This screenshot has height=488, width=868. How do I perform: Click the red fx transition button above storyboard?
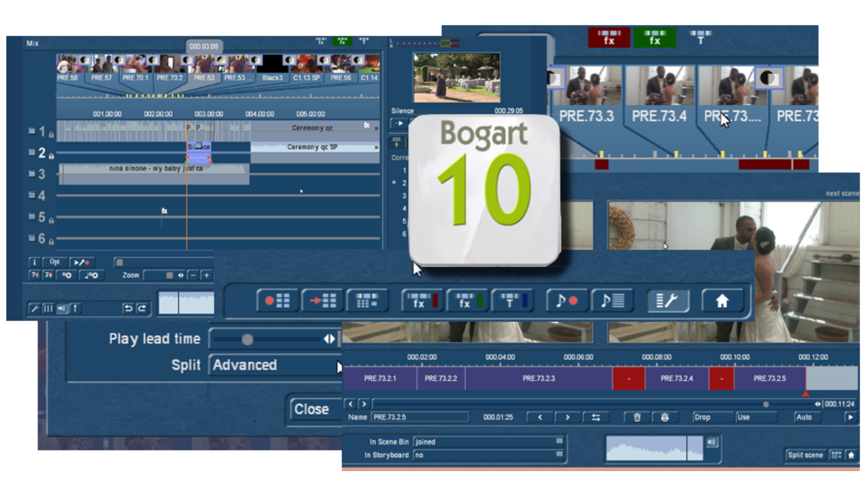pyautogui.click(x=609, y=38)
